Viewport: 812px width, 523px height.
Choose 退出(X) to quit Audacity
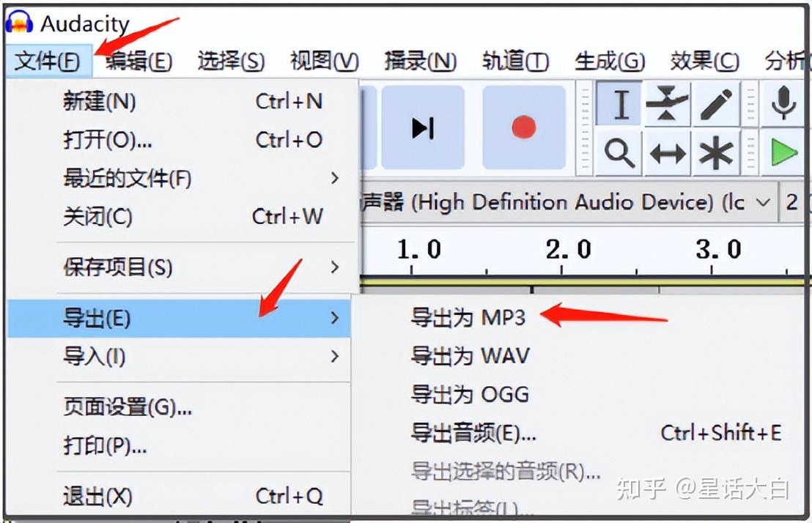(179, 496)
